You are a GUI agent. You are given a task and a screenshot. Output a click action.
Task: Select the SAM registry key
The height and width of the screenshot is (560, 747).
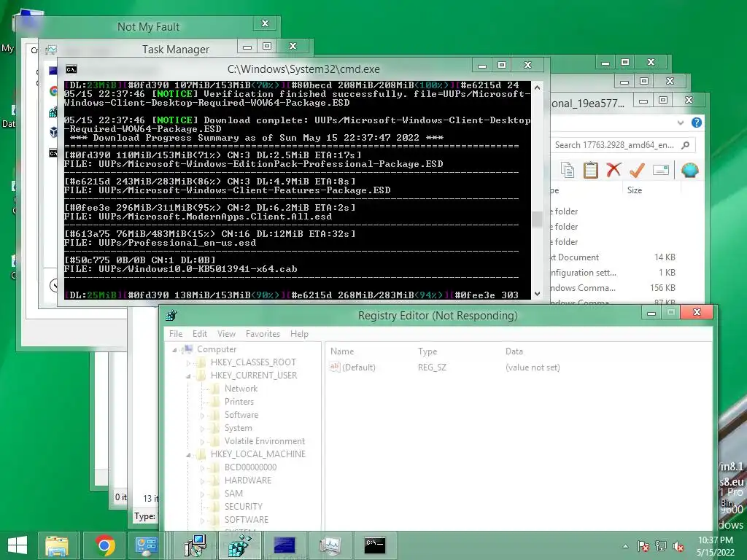pos(233,494)
